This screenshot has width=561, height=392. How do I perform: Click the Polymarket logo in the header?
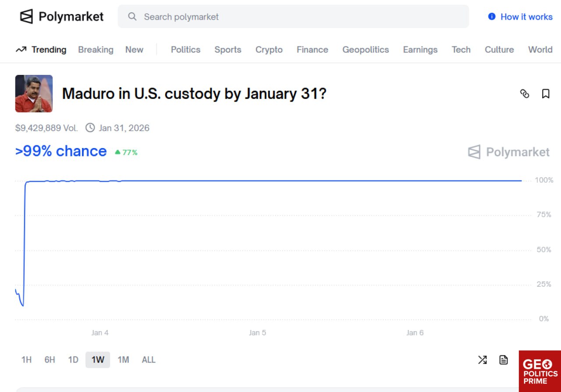tap(61, 17)
